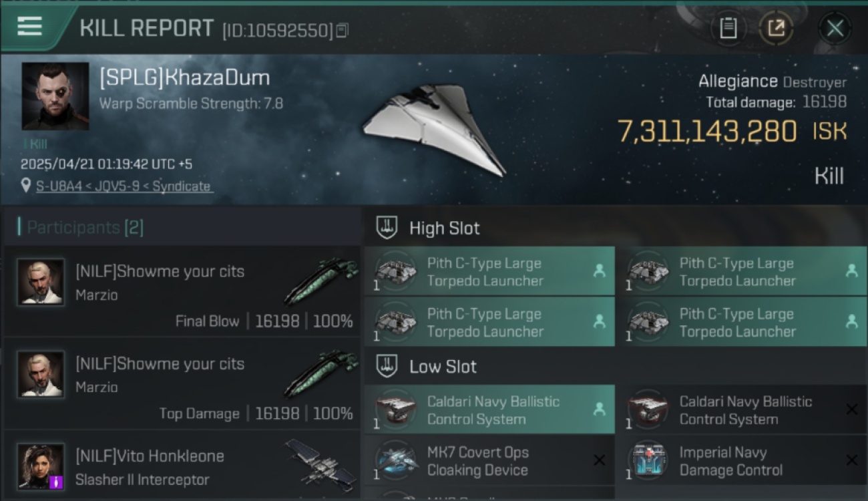Image resolution: width=868 pixels, height=501 pixels.
Task: Close the kill report window
Action: click(835, 28)
